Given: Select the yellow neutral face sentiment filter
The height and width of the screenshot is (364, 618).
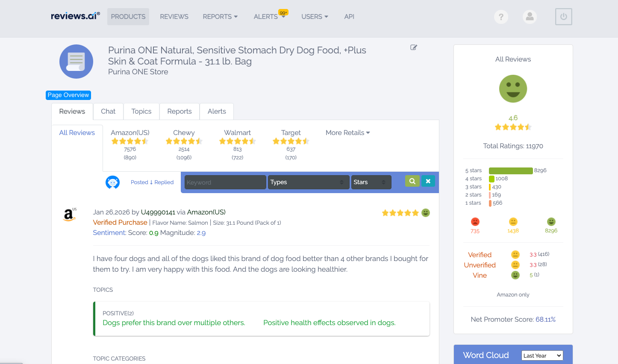Looking at the screenshot, I should (513, 222).
